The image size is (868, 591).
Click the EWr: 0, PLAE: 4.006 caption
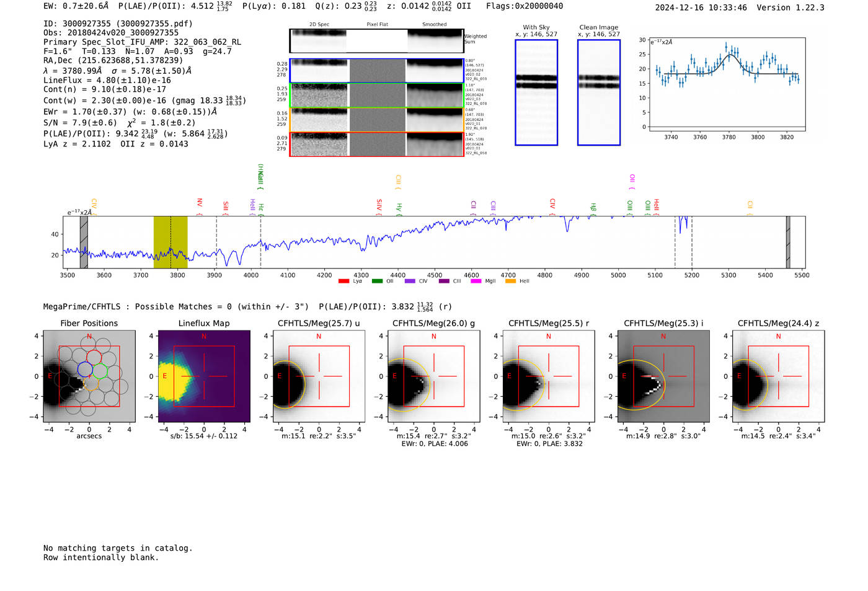[x=434, y=444]
